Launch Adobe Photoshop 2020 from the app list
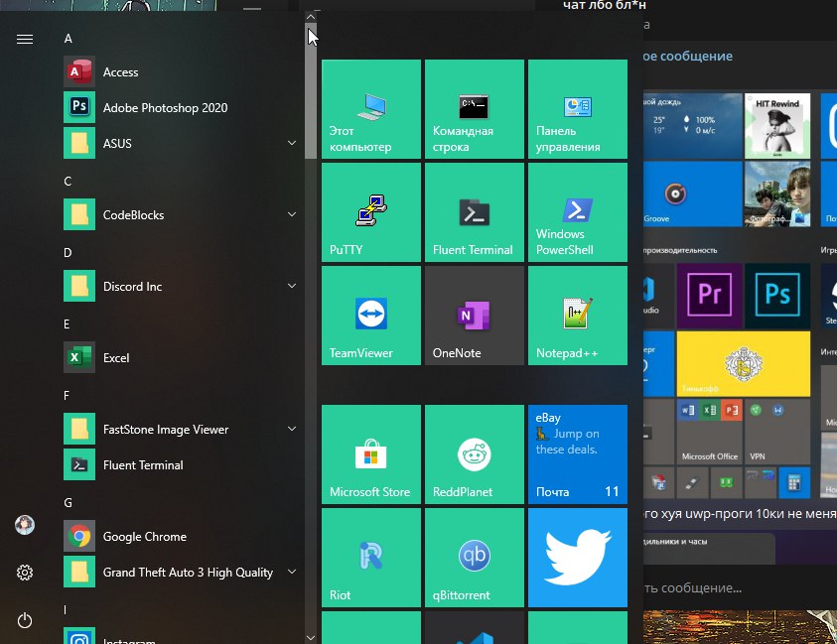The height and width of the screenshot is (644, 837). click(181, 108)
